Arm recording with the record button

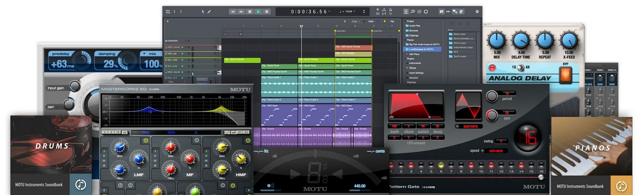267,12
